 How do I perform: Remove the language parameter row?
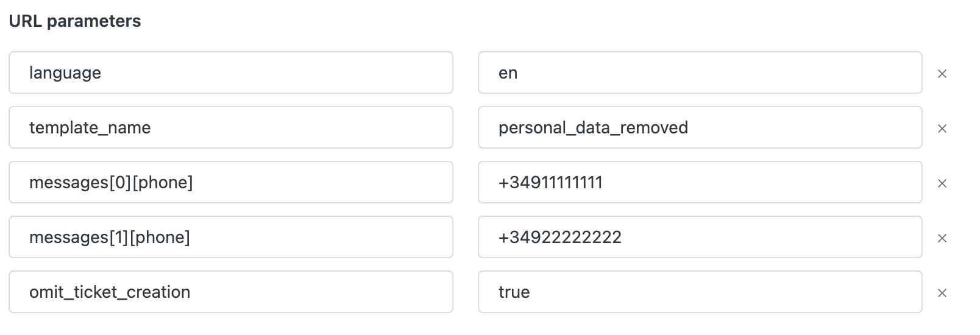click(x=942, y=74)
